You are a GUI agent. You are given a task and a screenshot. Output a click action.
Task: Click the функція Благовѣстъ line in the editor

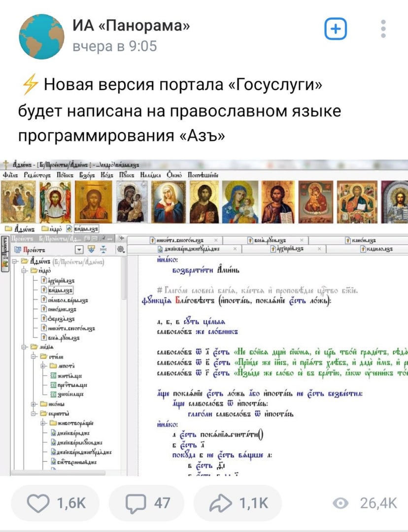point(236,300)
